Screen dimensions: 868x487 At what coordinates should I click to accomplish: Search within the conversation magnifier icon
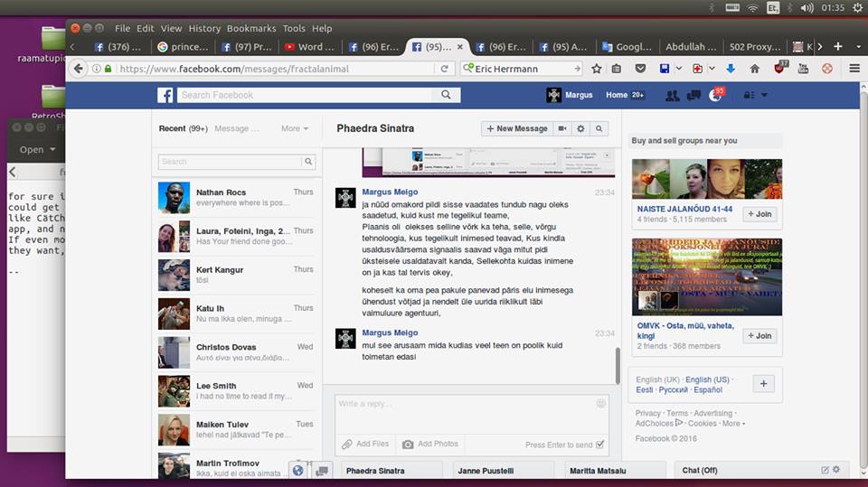(x=599, y=128)
